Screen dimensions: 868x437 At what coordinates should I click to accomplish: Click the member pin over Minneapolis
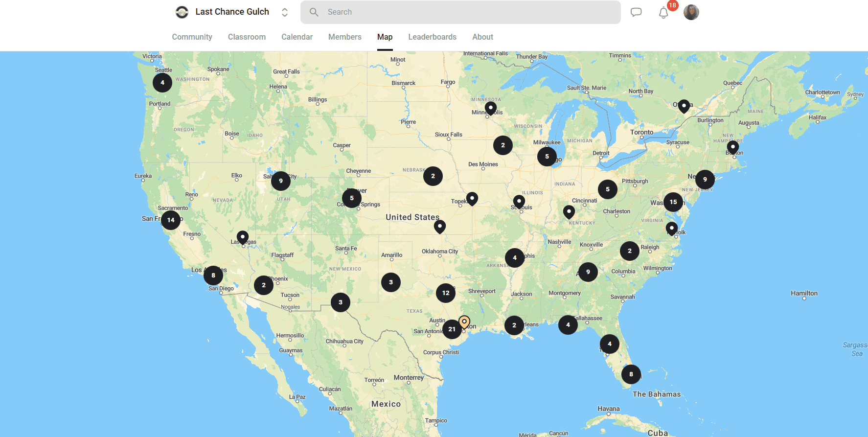click(491, 108)
